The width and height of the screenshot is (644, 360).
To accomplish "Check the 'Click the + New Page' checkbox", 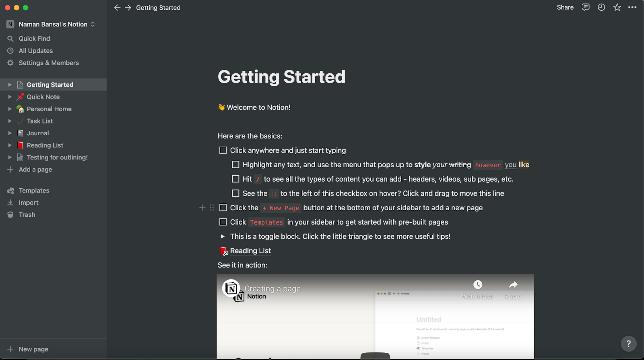I will [223, 207].
